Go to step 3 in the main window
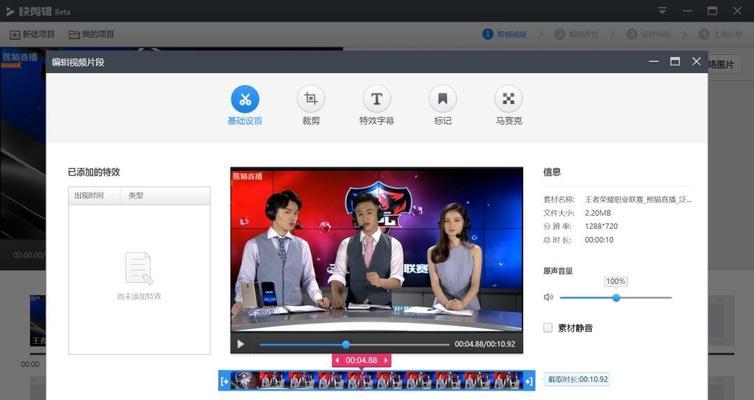This screenshot has height=400, width=754. point(649,35)
